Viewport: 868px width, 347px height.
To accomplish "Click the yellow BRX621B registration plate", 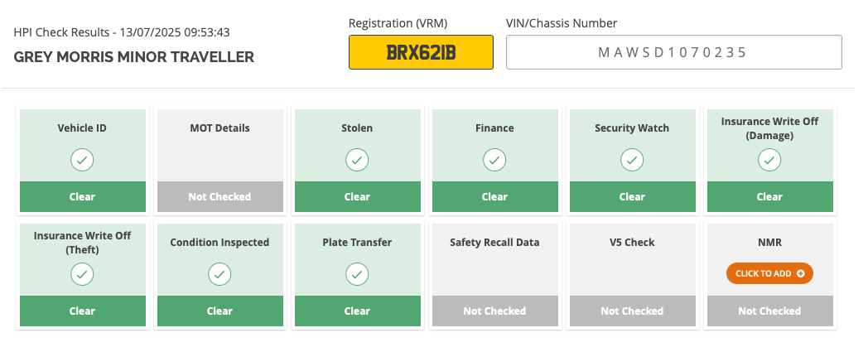I will (x=421, y=52).
